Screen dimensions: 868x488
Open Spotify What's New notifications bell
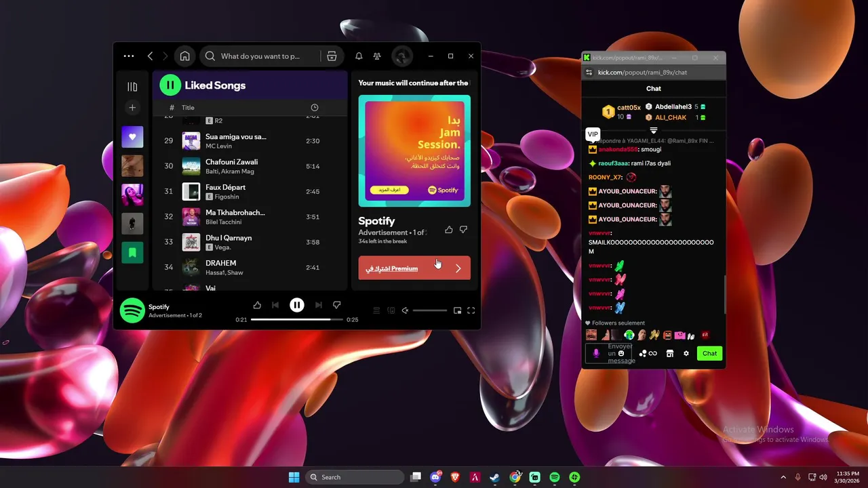click(359, 56)
